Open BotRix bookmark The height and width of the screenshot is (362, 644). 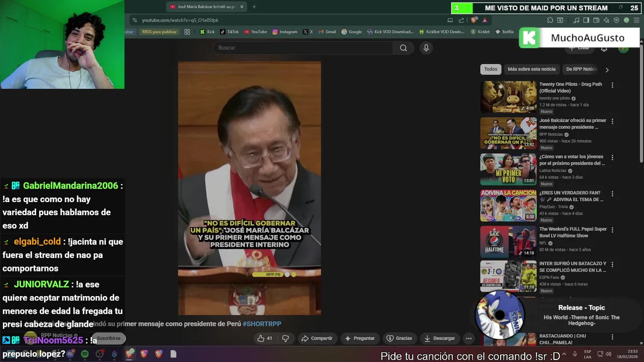[505, 32]
